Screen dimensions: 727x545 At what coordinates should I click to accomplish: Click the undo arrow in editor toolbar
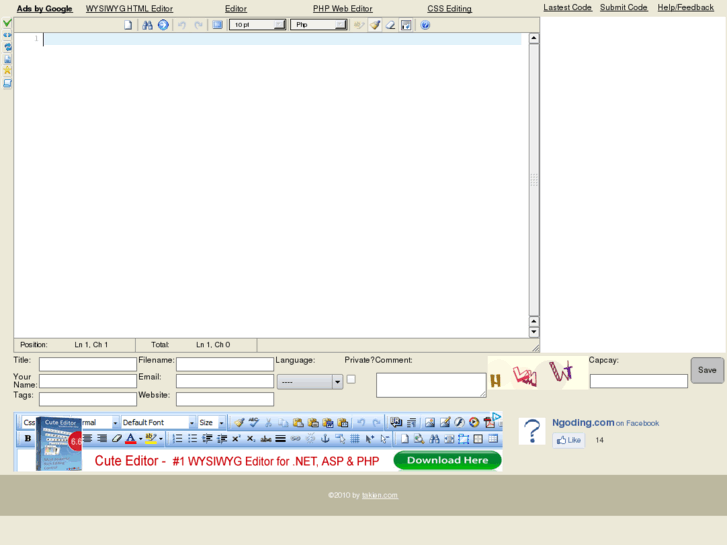click(181, 25)
